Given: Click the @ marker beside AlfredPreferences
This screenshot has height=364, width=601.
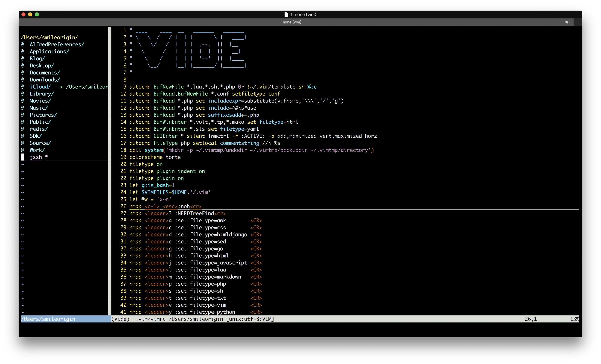Looking at the screenshot, I should click(22, 44).
